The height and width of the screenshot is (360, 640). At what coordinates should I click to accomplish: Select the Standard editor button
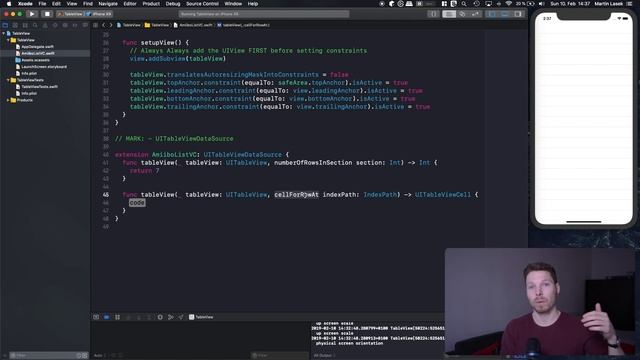[449, 14]
